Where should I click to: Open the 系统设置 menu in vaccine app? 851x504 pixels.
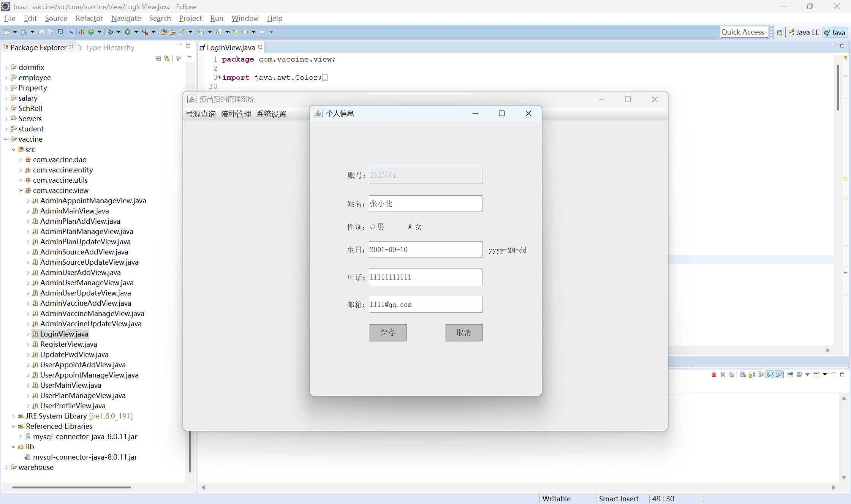click(271, 114)
